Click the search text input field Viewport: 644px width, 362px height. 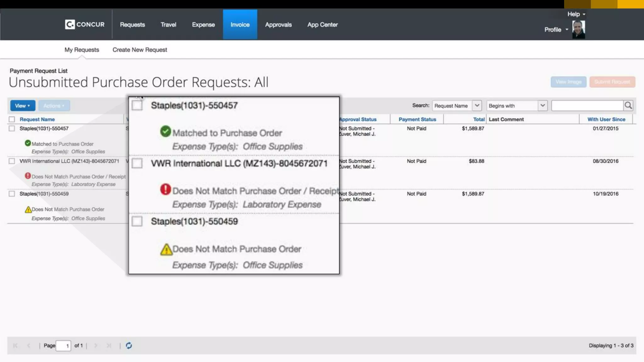(x=587, y=106)
